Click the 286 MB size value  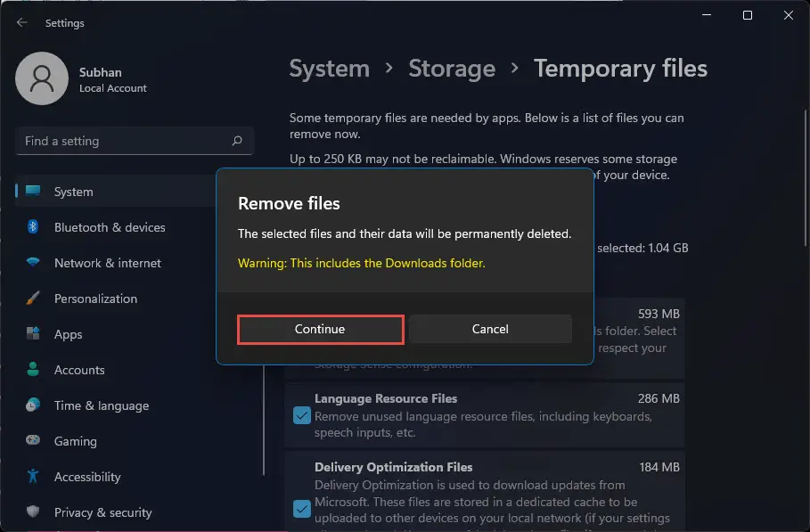[x=659, y=398]
